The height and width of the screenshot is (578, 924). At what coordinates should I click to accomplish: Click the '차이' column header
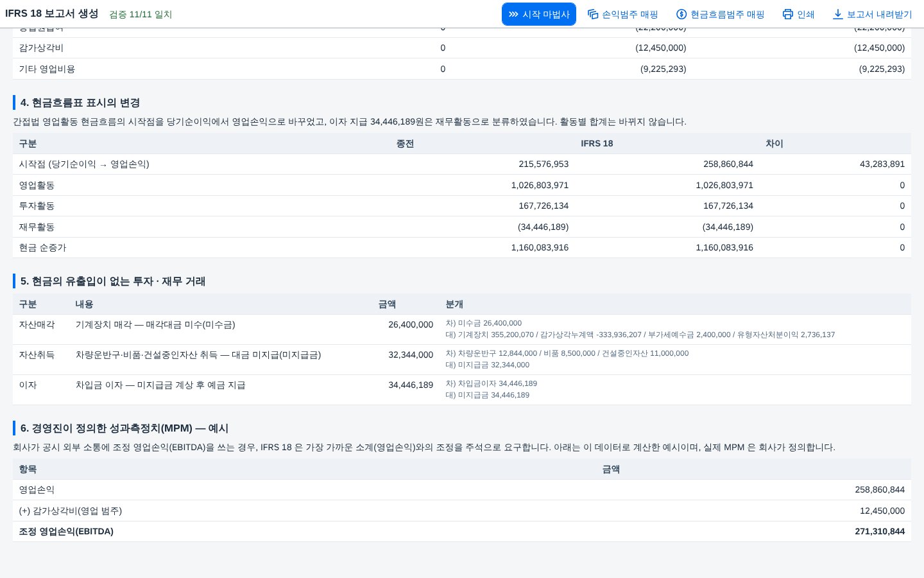tap(774, 144)
